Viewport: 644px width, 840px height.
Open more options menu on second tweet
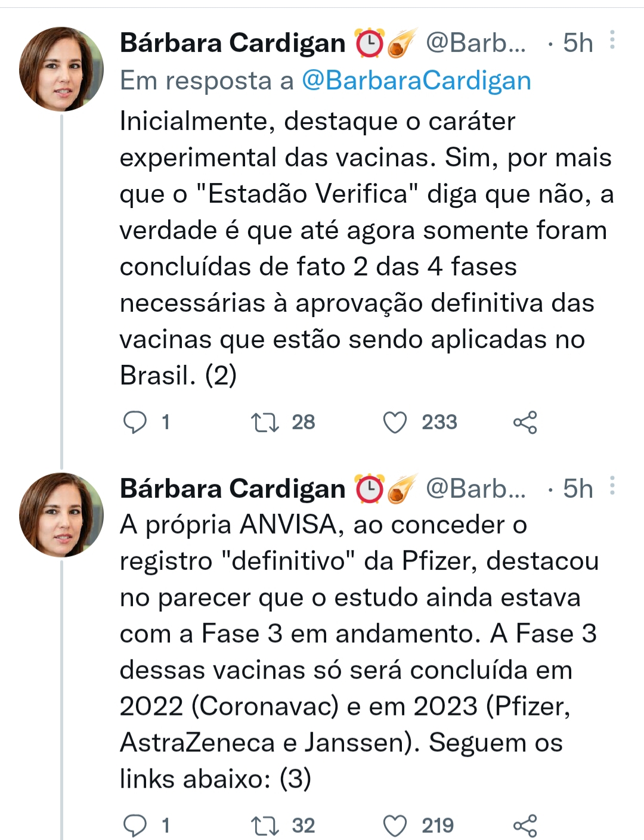click(612, 486)
